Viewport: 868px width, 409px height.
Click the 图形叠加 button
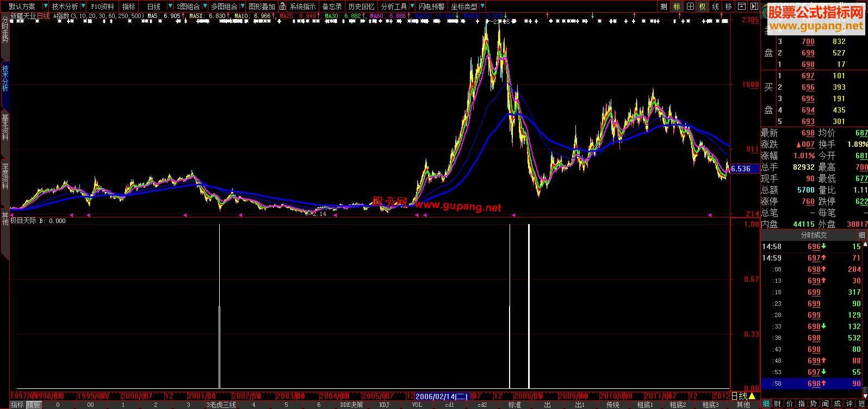pos(262,7)
